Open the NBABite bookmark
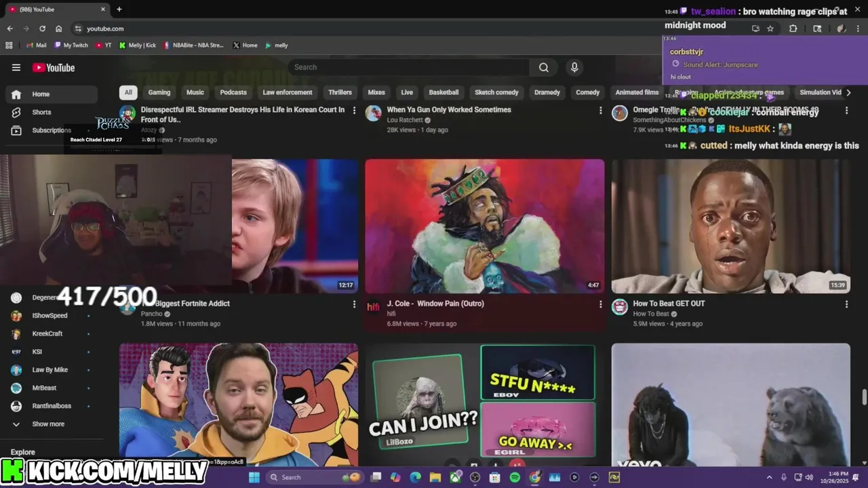 tap(193, 45)
